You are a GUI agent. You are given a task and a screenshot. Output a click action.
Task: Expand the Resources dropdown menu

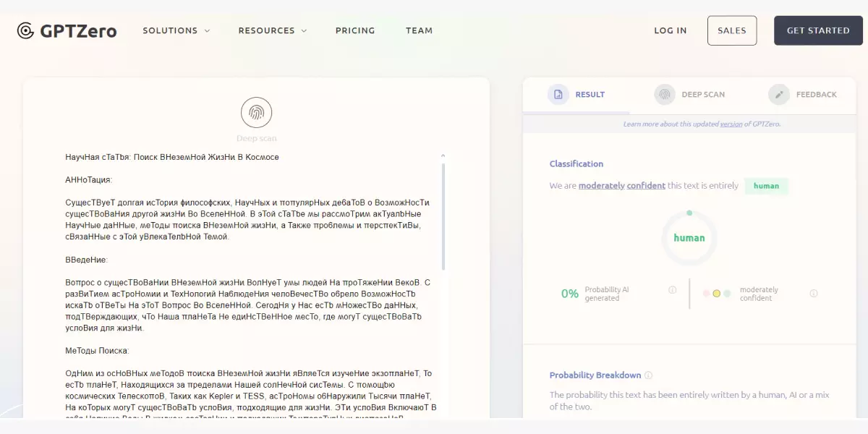(x=273, y=30)
